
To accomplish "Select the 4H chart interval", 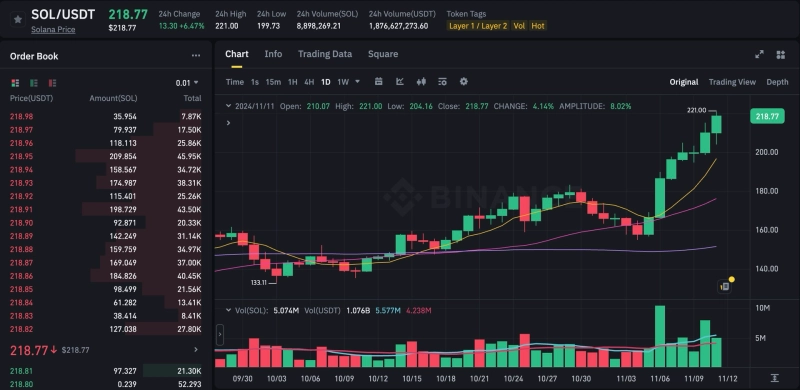I will (309, 82).
